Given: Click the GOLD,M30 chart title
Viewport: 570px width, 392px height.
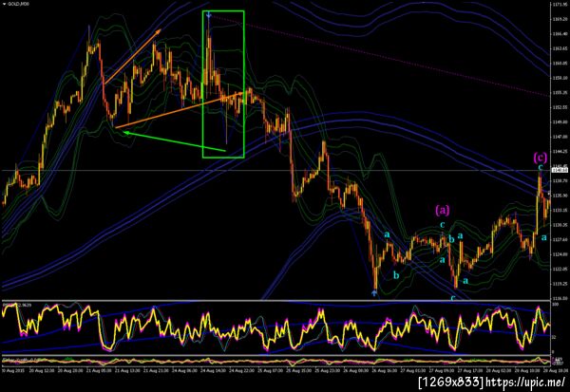Looking at the screenshot, I should click(x=18, y=4).
